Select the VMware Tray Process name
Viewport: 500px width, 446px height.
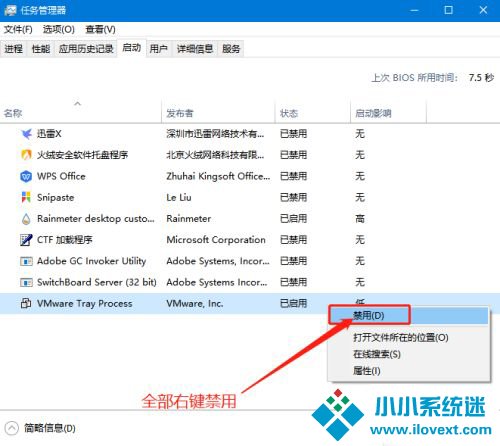85,304
